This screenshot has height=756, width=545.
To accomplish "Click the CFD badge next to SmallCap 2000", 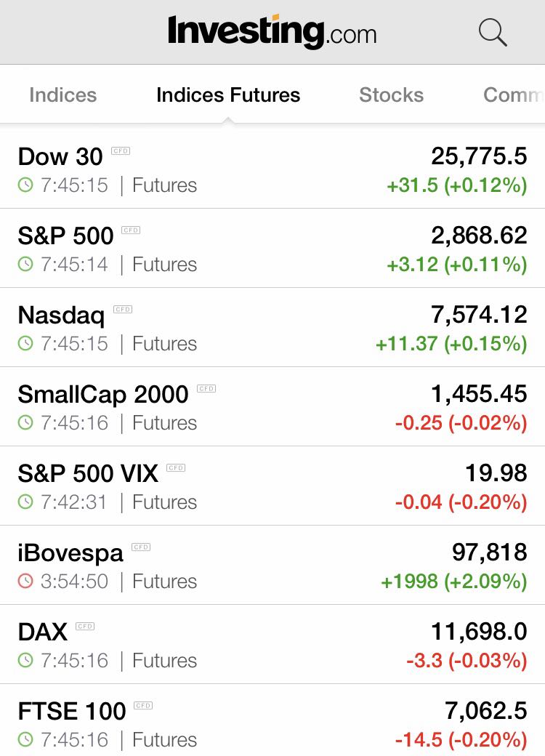I will pos(206,389).
